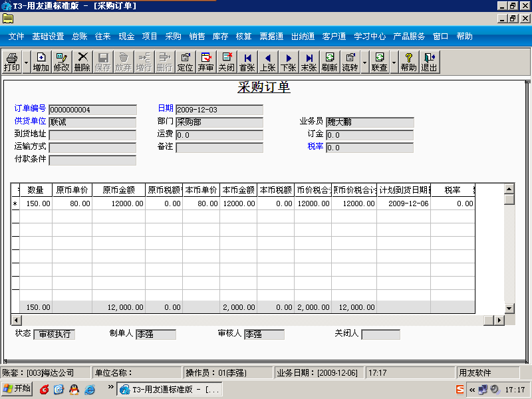Click the 日期 field showing 2009-12-03
The image size is (532, 399).
(x=219, y=110)
